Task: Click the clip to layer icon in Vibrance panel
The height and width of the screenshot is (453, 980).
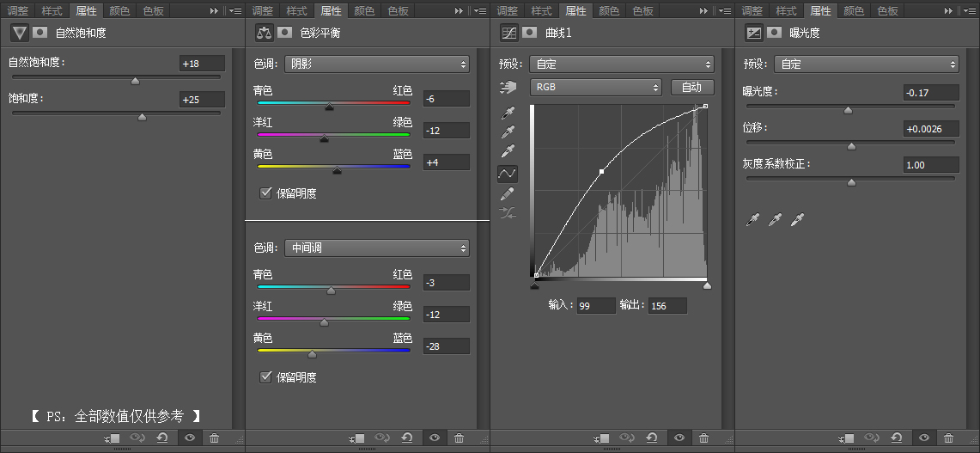Action: click(112, 438)
